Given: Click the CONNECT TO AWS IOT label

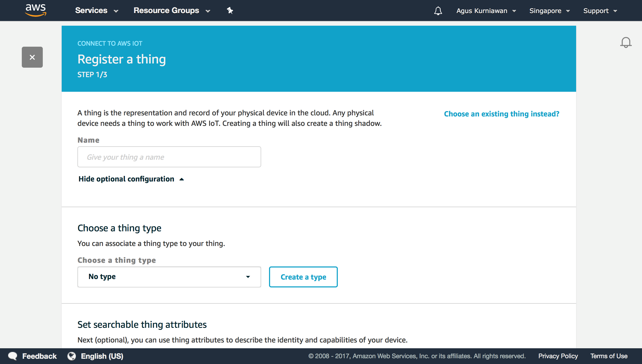Looking at the screenshot, I should 110,43.
